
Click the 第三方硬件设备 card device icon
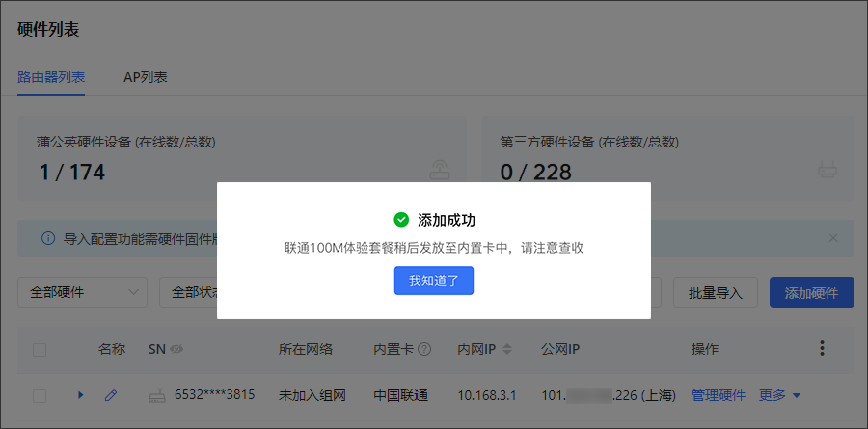[827, 171]
